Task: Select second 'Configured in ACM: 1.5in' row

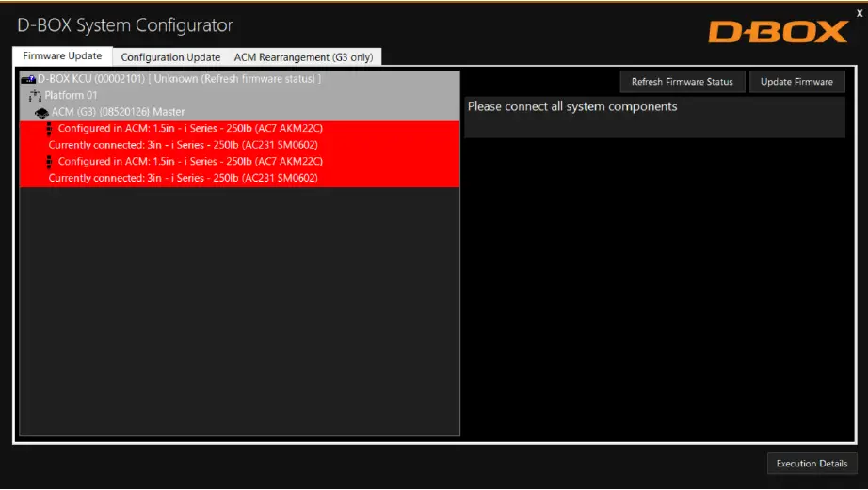Action: [x=240, y=162]
